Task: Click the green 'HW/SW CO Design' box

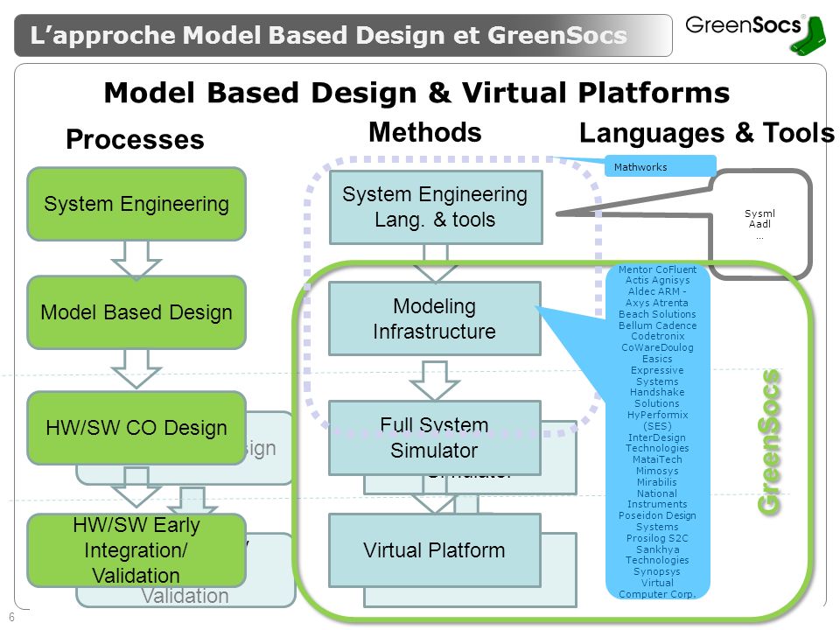Action: (136, 428)
